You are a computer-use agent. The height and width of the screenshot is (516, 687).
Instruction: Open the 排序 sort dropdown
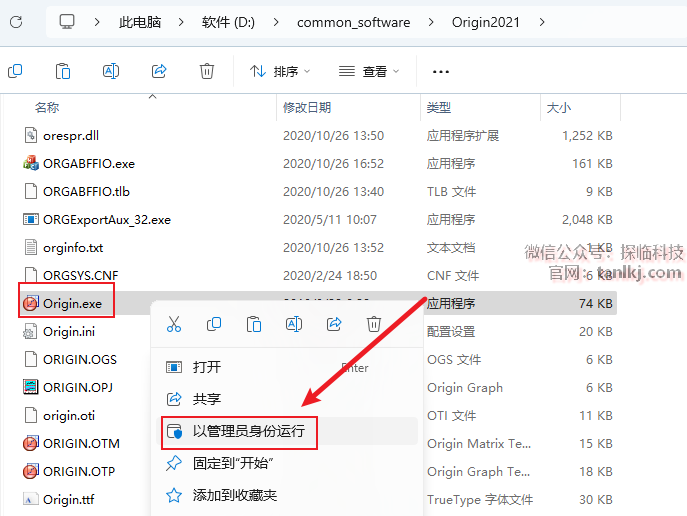tap(280, 71)
